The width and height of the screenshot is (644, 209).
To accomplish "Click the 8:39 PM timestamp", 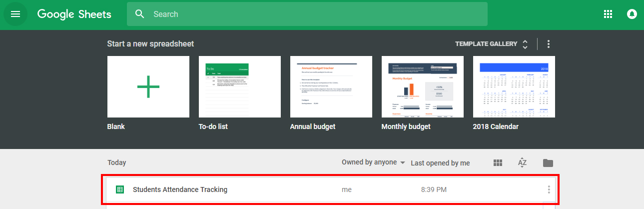I will (x=434, y=189).
